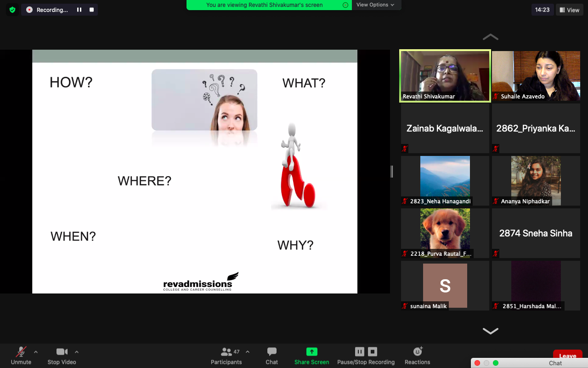Click the red Leave button

tap(567, 355)
